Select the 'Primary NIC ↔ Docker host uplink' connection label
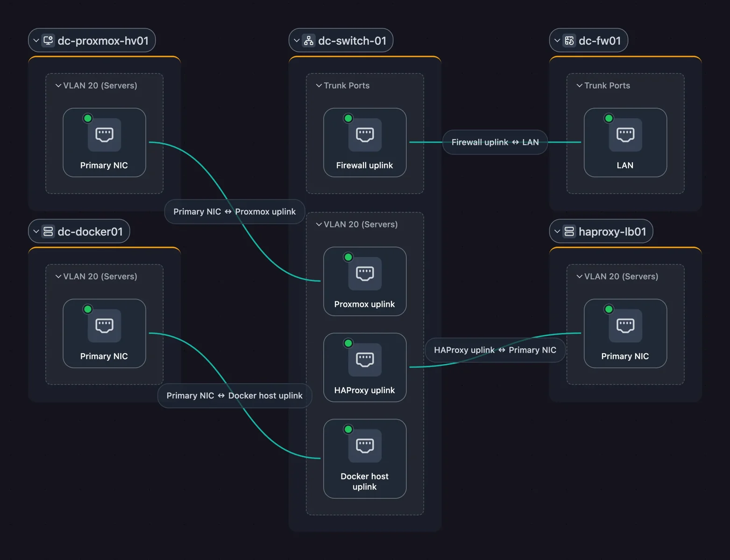 coord(234,396)
